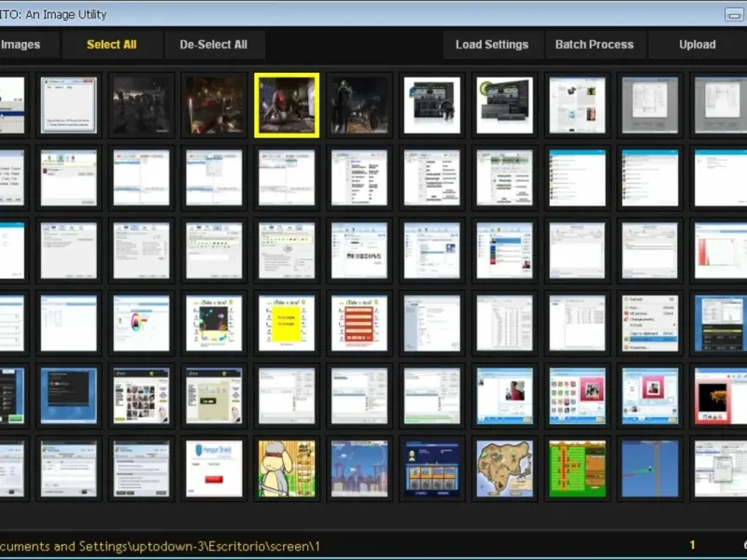Screen dimensions: 747x560
Task: Select the green board game thumbnail
Action: pyautogui.click(x=577, y=469)
